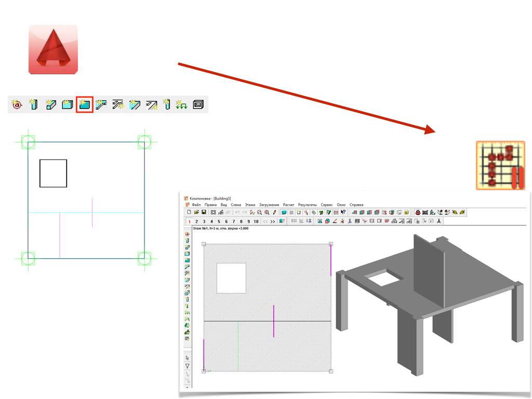Click the create axis icon with letter a
Screen dimensions: 532x399
pos(17,104)
